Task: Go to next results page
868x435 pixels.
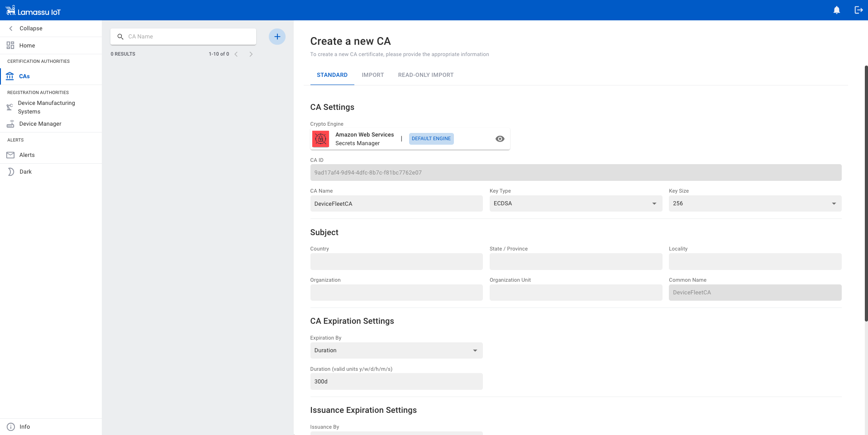Action: click(251, 54)
